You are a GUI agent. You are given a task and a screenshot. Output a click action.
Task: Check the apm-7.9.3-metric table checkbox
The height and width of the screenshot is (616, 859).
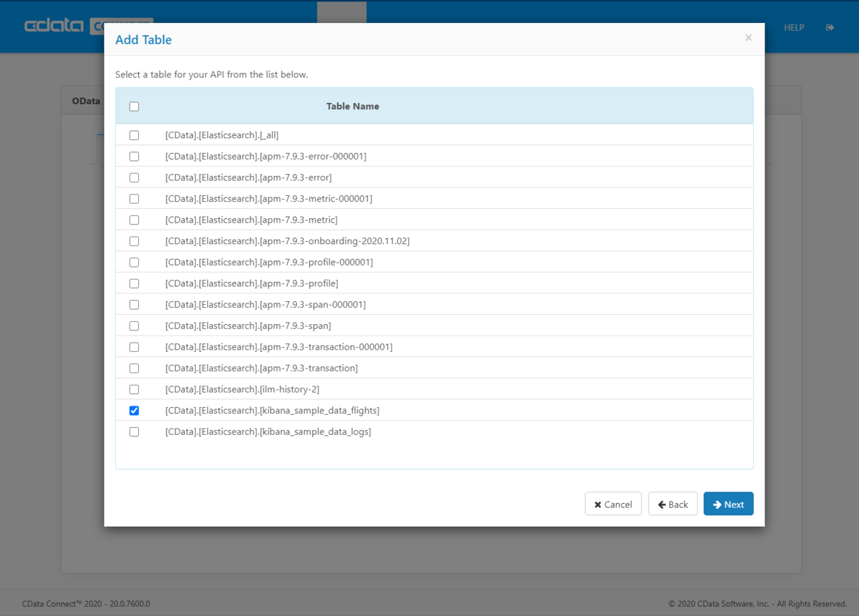134,220
